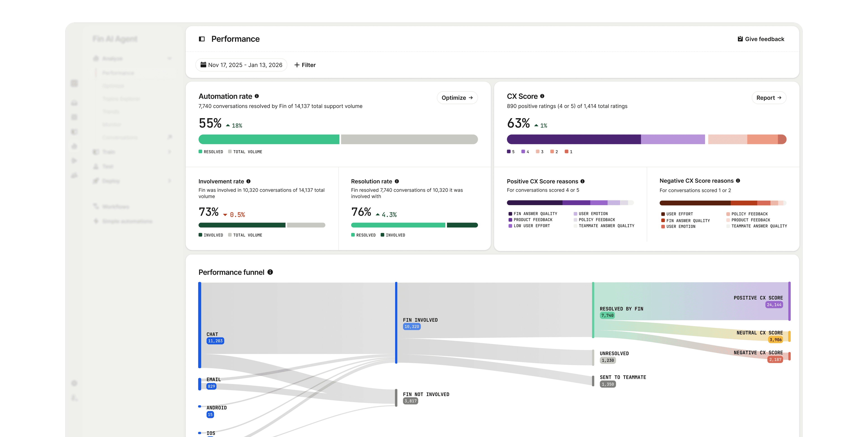868x437 pixels.
Task: Click the 76% resolution rate value
Action: (x=361, y=212)
